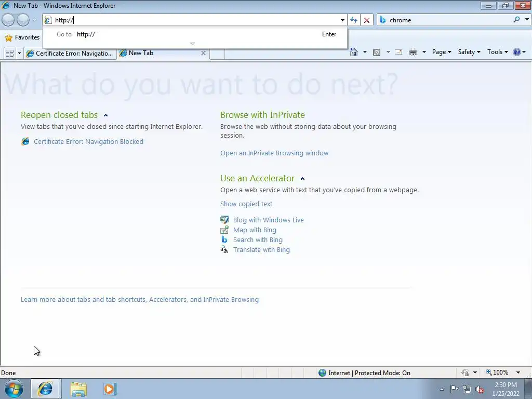This screenshot has width=532, height=399.
Task: Click Open an InPrivate Browsing window
Action: coord(274,153)
